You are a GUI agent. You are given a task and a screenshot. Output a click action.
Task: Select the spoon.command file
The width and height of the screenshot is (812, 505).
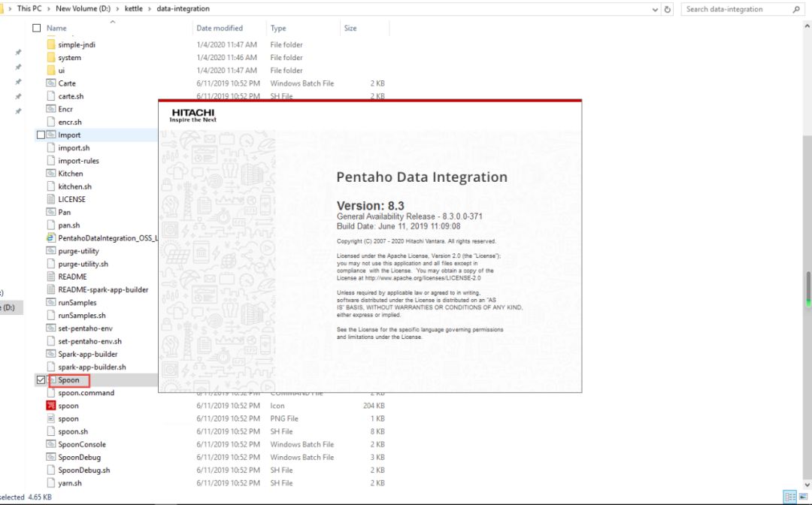point(86,393)
